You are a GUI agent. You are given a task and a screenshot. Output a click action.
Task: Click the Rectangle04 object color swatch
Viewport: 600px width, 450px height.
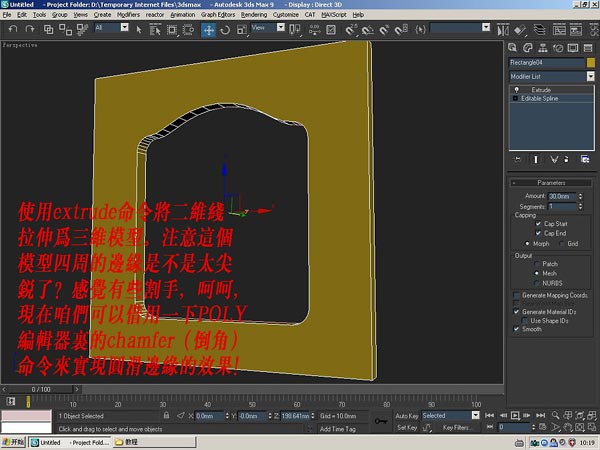pyautogui.click(x=590, y=62)
